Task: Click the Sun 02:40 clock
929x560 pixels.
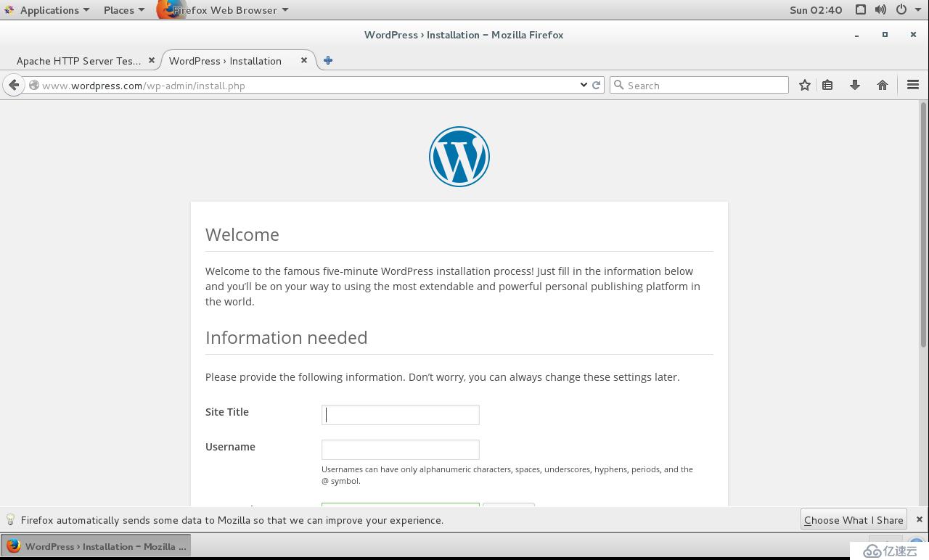Action: click(816, 9)
